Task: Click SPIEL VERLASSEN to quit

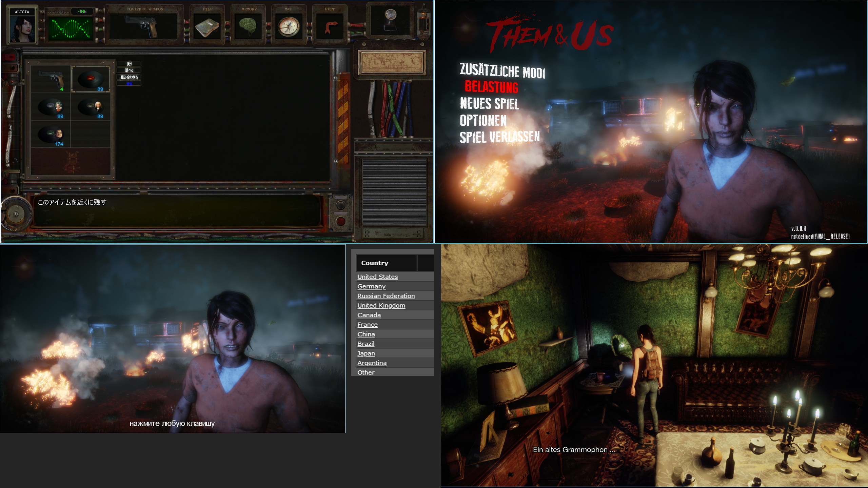Action: pyautogui.click(x=499, y=137)
